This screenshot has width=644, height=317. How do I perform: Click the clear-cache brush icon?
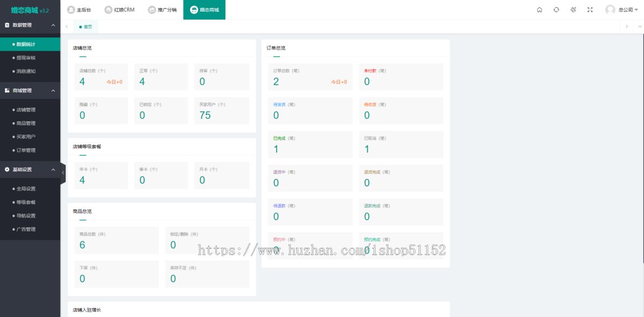pyautogui.click(x=573, y=10)
